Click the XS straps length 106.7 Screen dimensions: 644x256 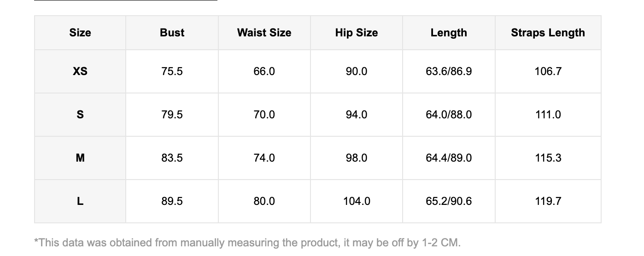(548, 71)
